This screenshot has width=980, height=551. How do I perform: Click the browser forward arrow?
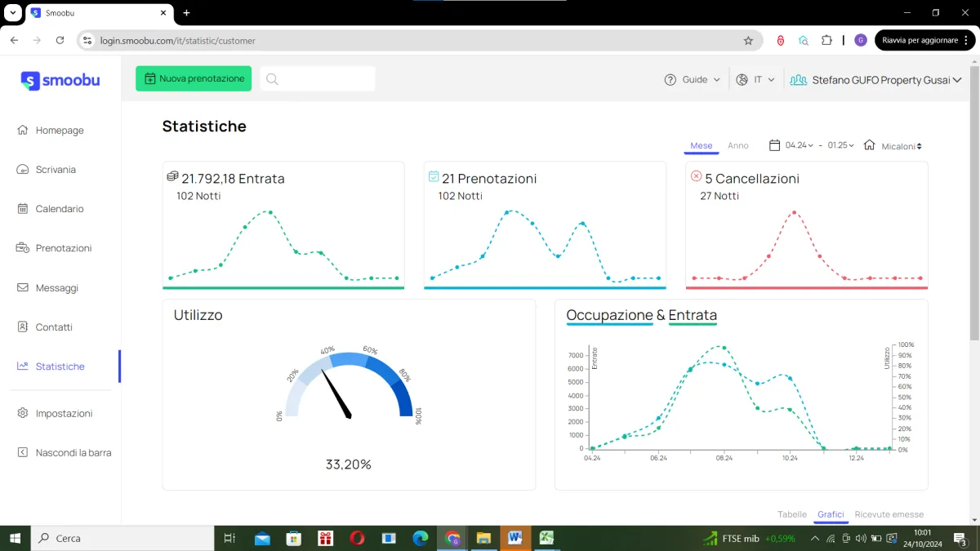pos(37,40)
